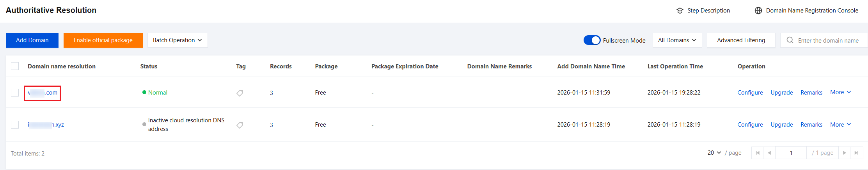This screenshot has height=170, width=868.
Task: Open Step Description link
Action: click(708, 11)
